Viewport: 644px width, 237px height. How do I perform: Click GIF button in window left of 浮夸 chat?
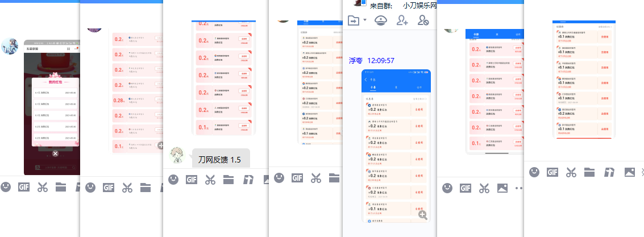[x=297, y=177]
